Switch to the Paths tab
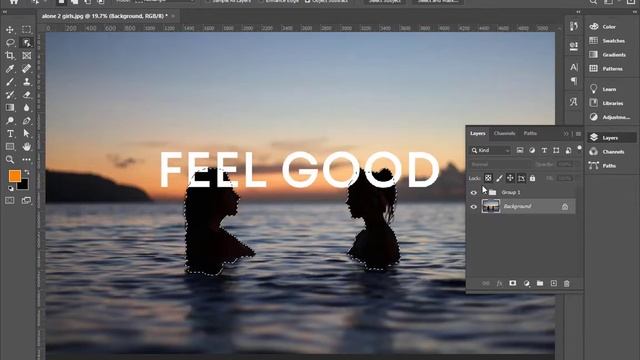640x360 pixels. [x=530, y=133]
